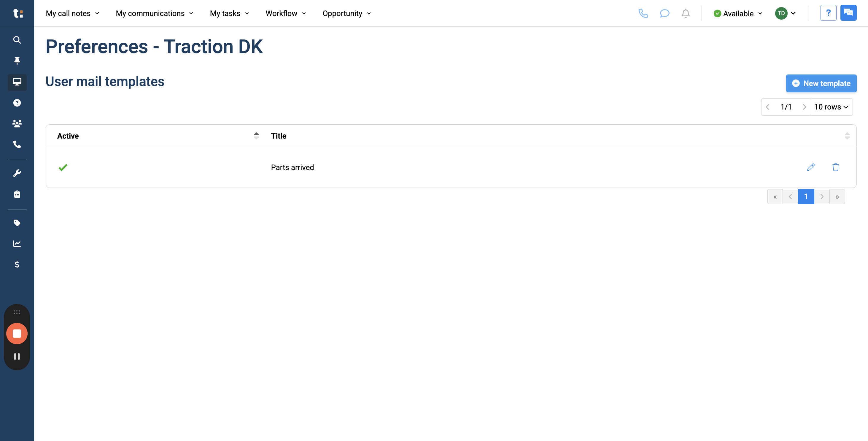The image size is (868, 441).
Task: Click the New template button
Action: coord(821,83)
